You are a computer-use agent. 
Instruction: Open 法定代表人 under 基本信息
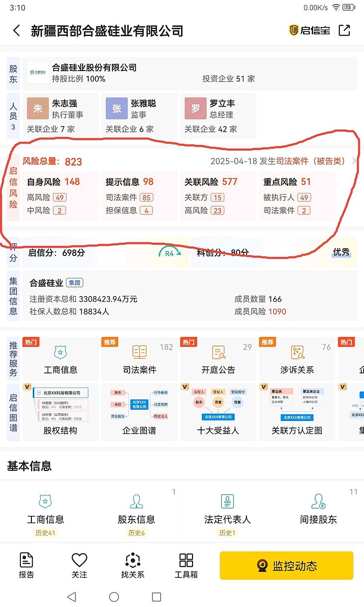[227, 512]
